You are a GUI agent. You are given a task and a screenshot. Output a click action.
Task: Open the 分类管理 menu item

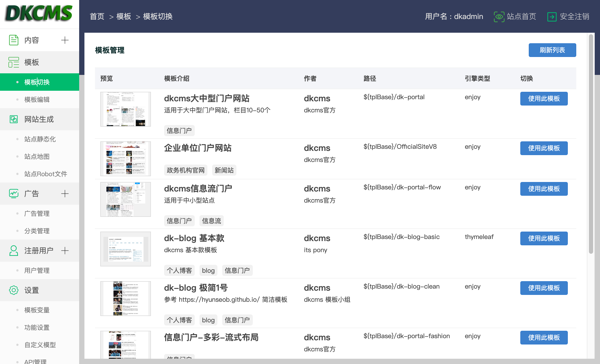pyautogui.click(x=40, y=231)
